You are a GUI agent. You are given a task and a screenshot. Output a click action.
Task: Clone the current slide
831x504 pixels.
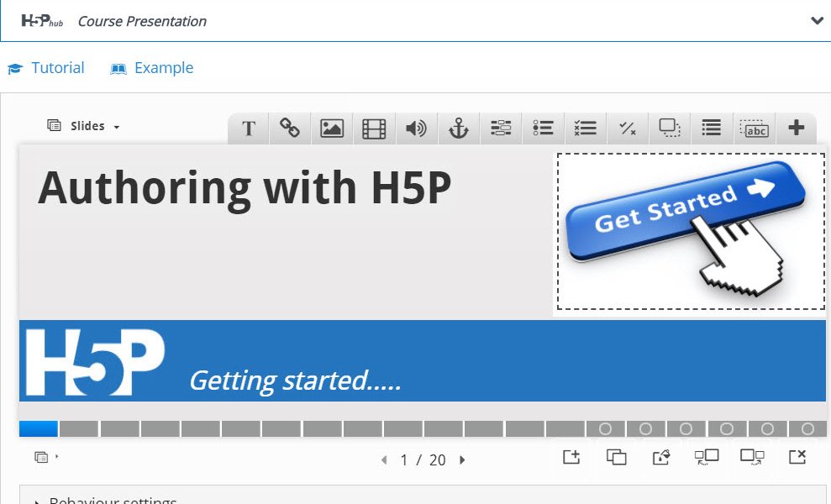click(x=617, y=457)
